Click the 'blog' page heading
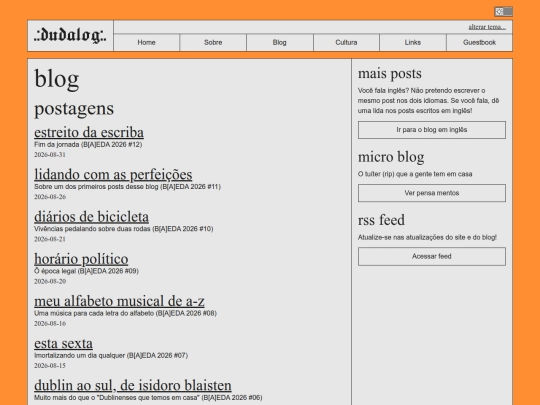540x405 pixels. (57, 79)
